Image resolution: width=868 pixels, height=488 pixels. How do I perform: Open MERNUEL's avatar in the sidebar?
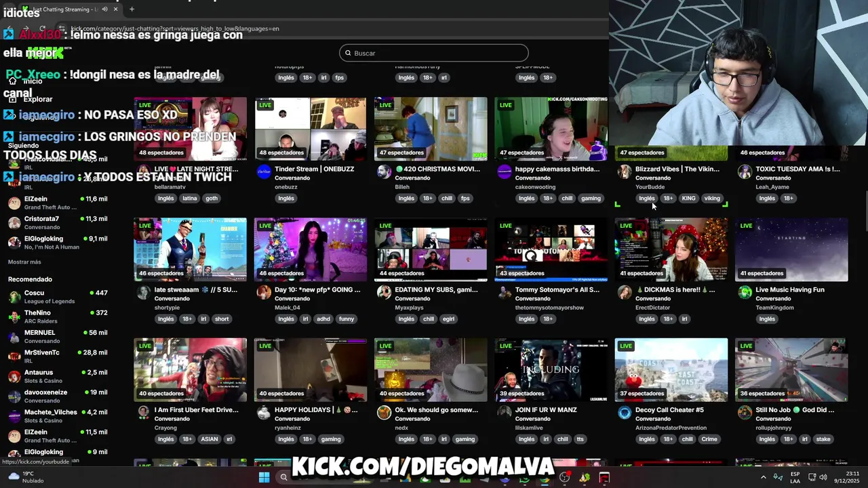pyautogui.click(x=14, y=337)
